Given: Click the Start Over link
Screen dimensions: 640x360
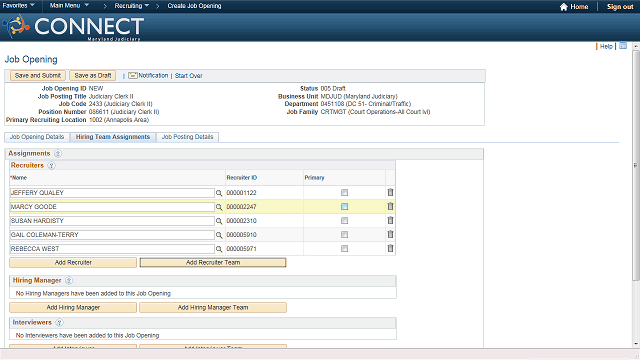Looking at the screenshot, I should [x=189, y=76].
